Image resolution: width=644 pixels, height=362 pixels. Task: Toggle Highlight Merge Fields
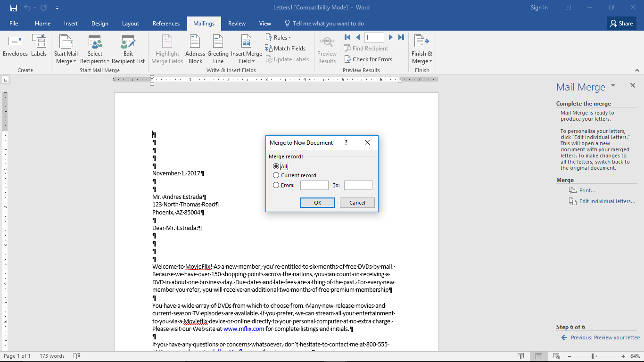(167, 49)
